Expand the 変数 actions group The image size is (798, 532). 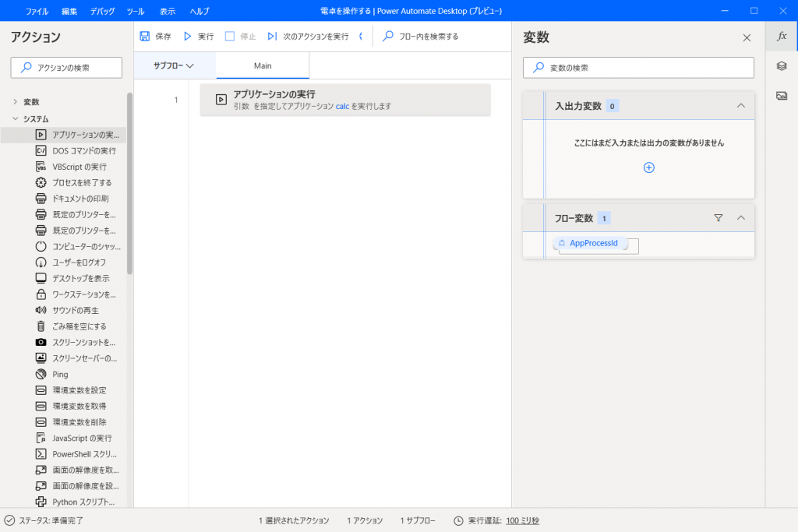point(16,102)
